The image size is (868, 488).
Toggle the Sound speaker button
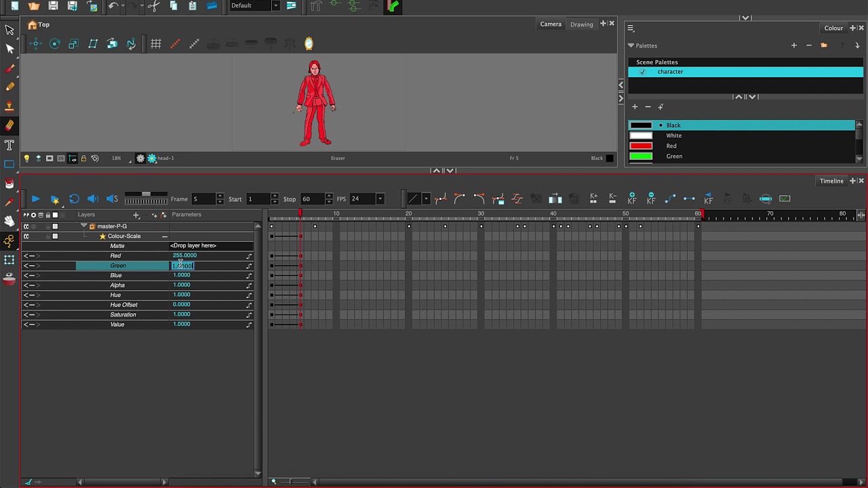tap(93, 199)
